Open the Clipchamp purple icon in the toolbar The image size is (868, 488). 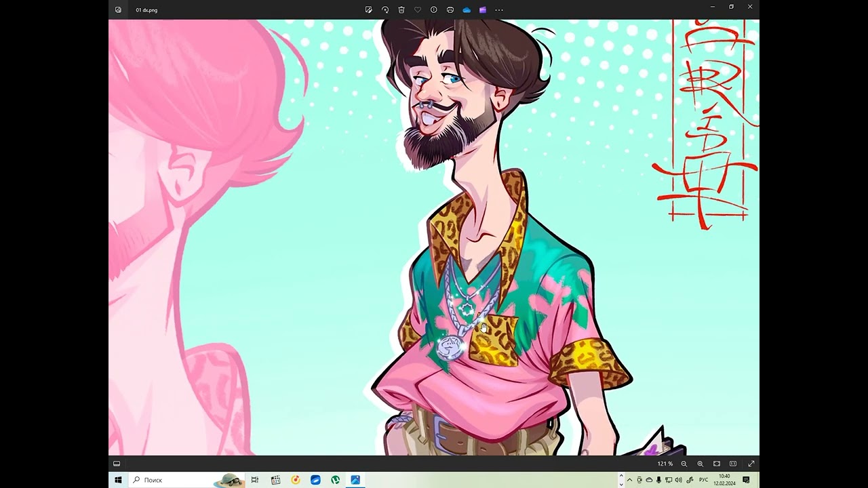[483, 10]
